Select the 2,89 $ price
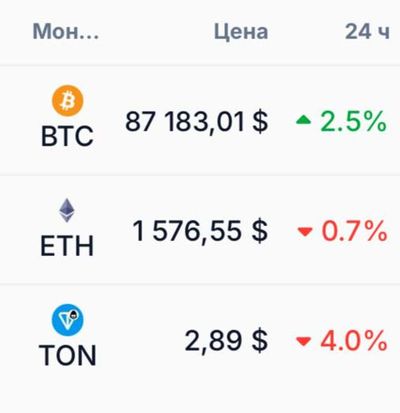Screen dimensions: 400x413 [226, 341]
